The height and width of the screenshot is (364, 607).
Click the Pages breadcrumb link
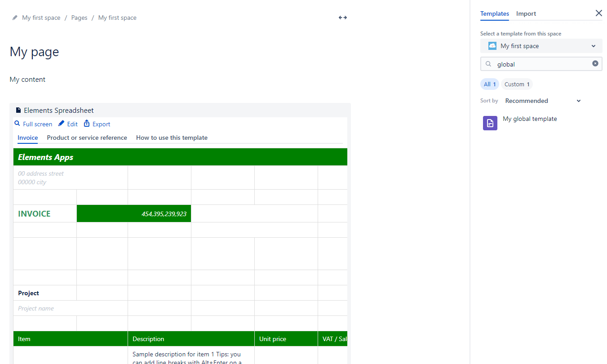click(79, 17)
